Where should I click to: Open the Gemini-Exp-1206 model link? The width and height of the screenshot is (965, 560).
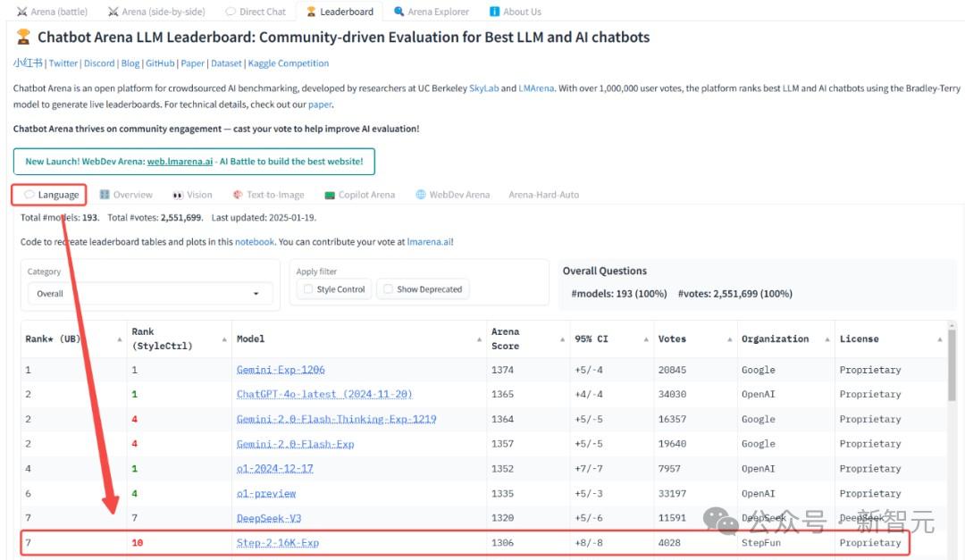coord(281,370)
